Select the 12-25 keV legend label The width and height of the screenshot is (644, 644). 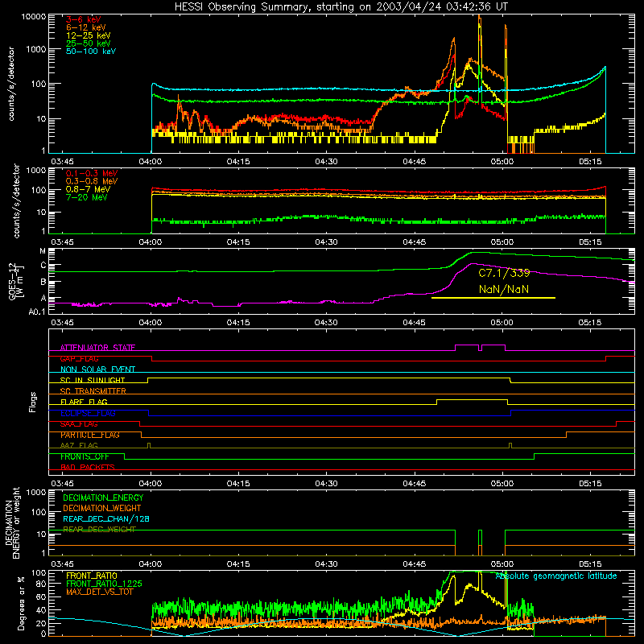89,35
